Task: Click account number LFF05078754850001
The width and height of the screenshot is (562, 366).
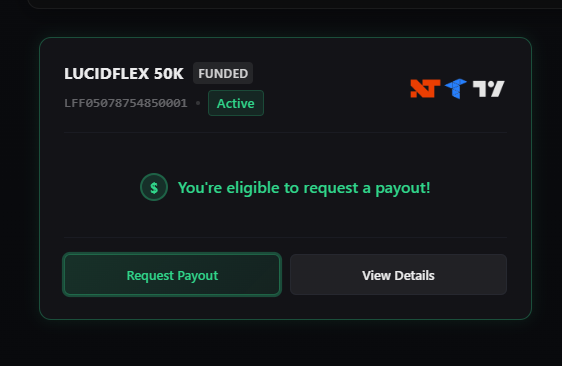Action: [126, 103]
